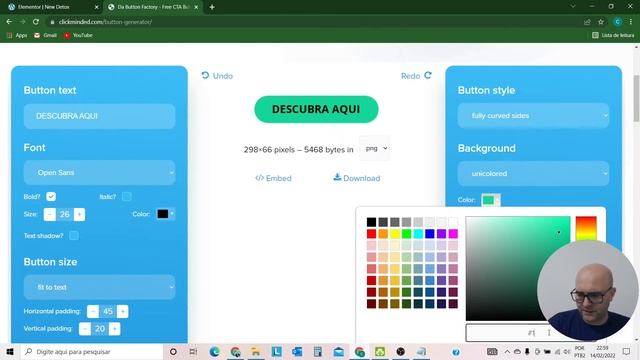Open the notification center icon

(627, 351)
